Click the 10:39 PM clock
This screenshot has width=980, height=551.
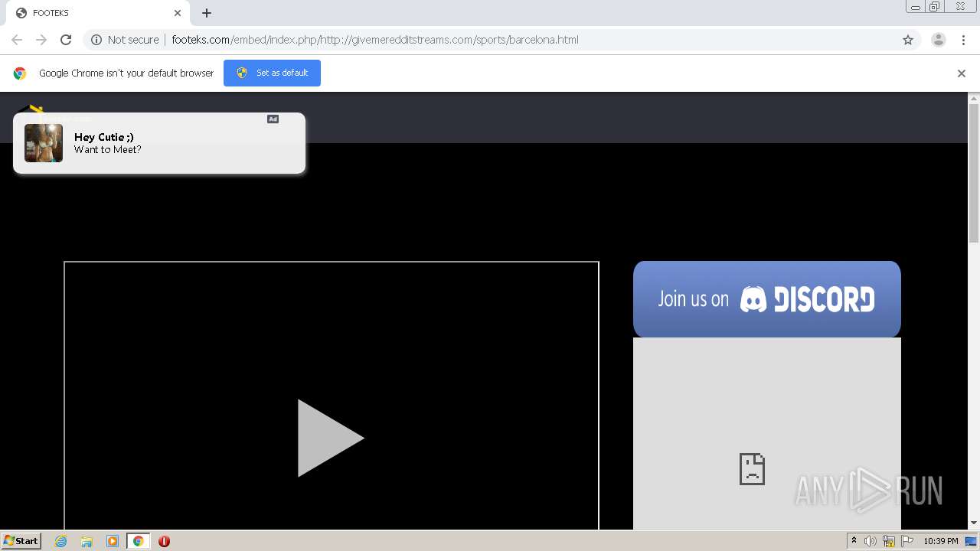941,541
